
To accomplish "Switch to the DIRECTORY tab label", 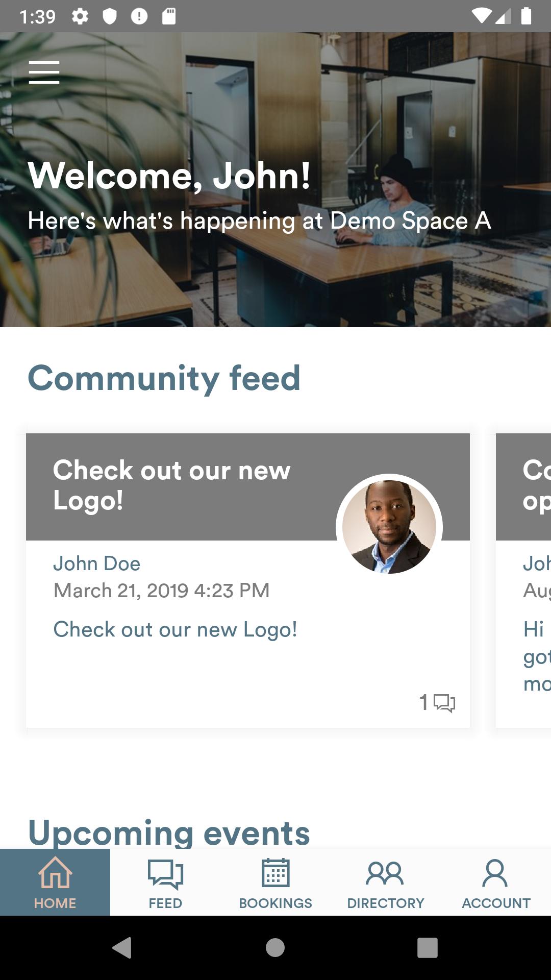I will 386,903.
